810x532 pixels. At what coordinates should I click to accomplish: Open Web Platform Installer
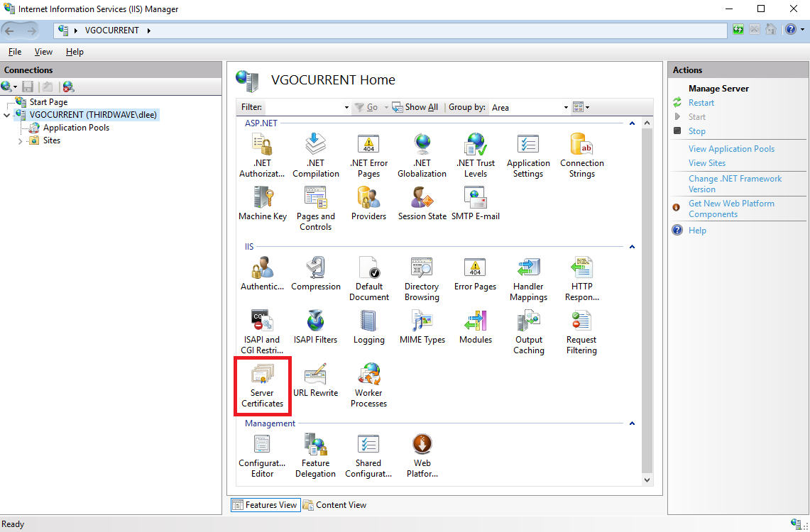(x=422, y=455)
